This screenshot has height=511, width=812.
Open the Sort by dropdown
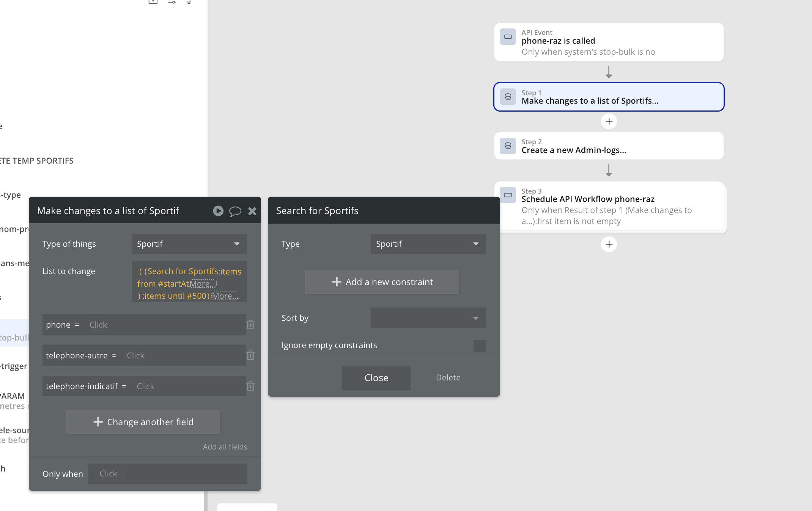pyautogui.click(x=428, y=318)
